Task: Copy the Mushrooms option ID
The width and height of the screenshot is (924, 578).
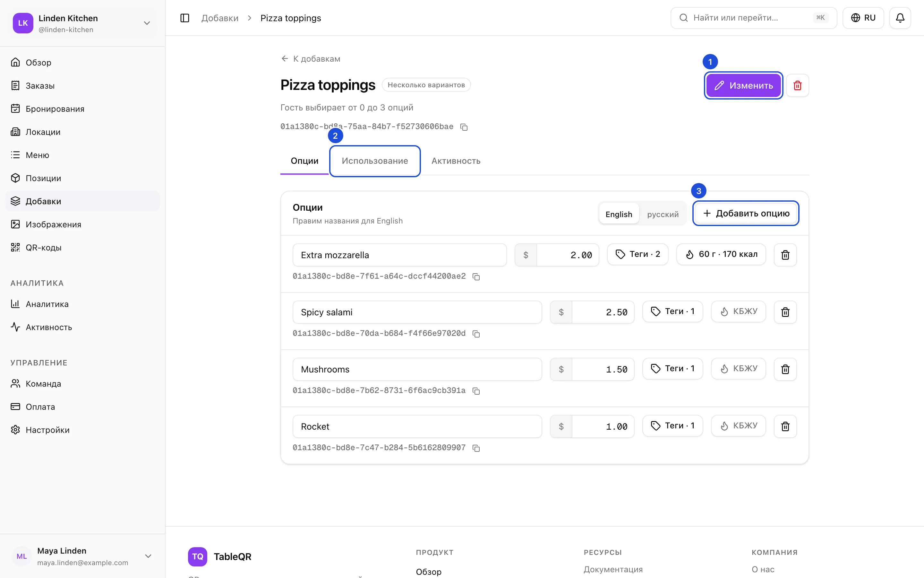Action: pos(476,391)
